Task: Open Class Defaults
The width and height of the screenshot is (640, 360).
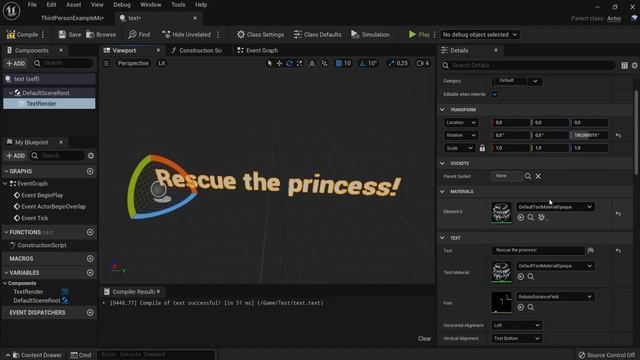Action: (317, 35)
